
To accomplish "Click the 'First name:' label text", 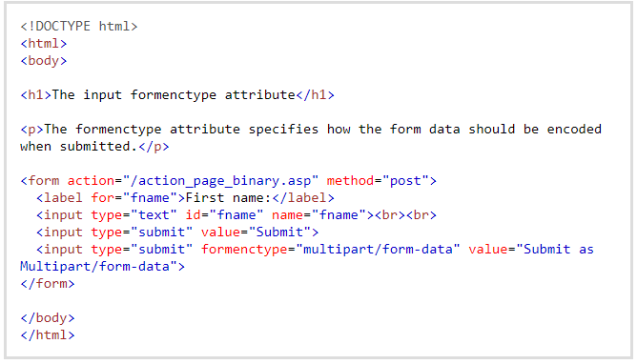I will 228,198.
